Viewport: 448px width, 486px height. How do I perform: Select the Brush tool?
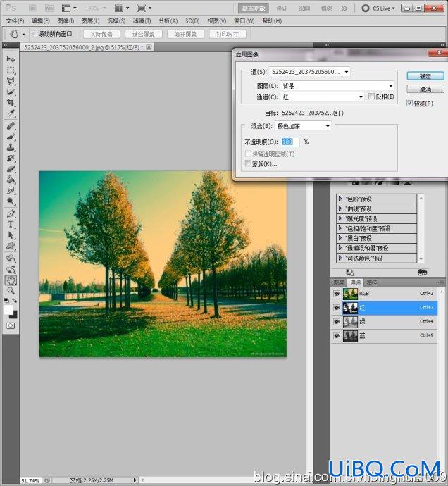[x=11, y=137]
